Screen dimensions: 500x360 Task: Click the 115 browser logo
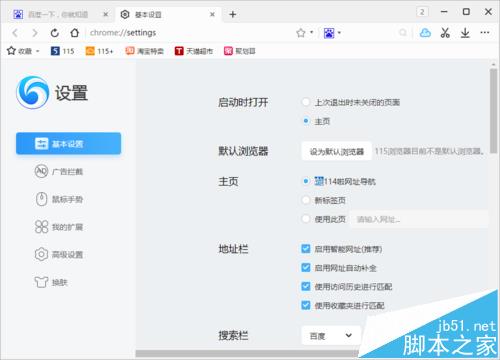tap(32, 93)
